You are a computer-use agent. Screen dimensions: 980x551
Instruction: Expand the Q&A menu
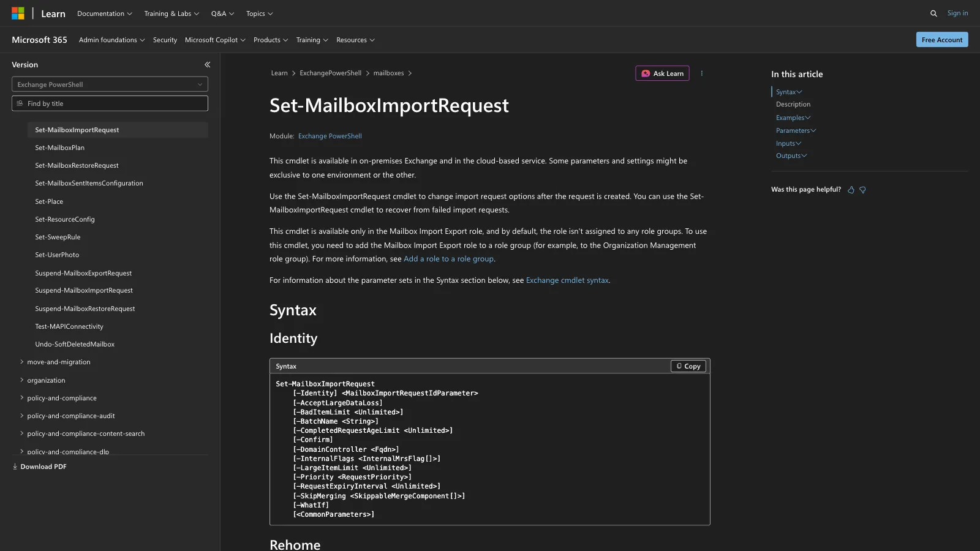pyautogui.click(x=222, y=13)
